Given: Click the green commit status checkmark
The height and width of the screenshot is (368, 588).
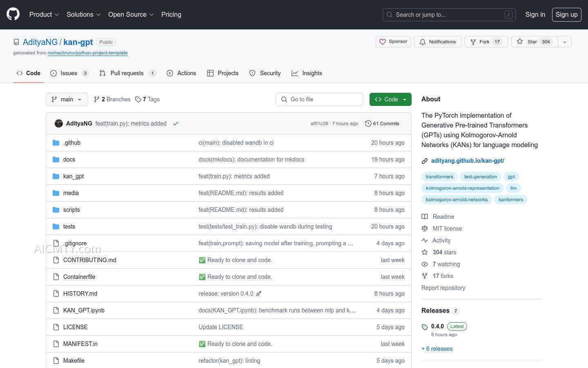Looking at the screenshot, I should tap(176, 123).
